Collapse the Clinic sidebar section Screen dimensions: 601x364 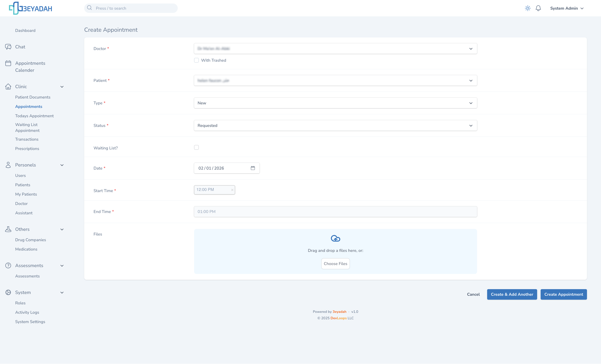point(62,87)
